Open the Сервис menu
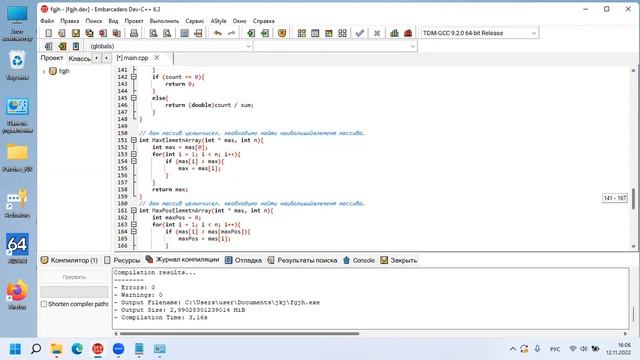The image size is (640, 360). pos(195,21)
